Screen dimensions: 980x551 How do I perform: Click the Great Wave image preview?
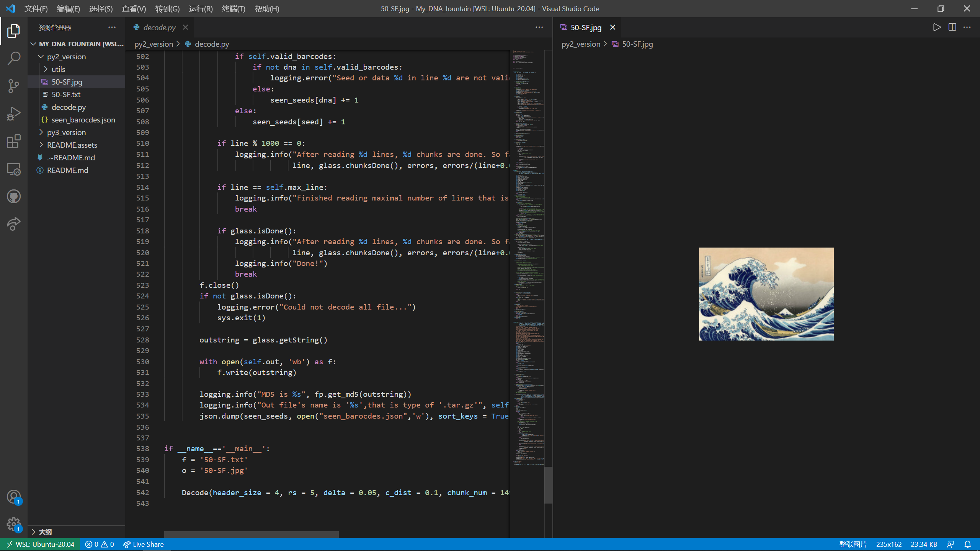[x=766, y=294]
